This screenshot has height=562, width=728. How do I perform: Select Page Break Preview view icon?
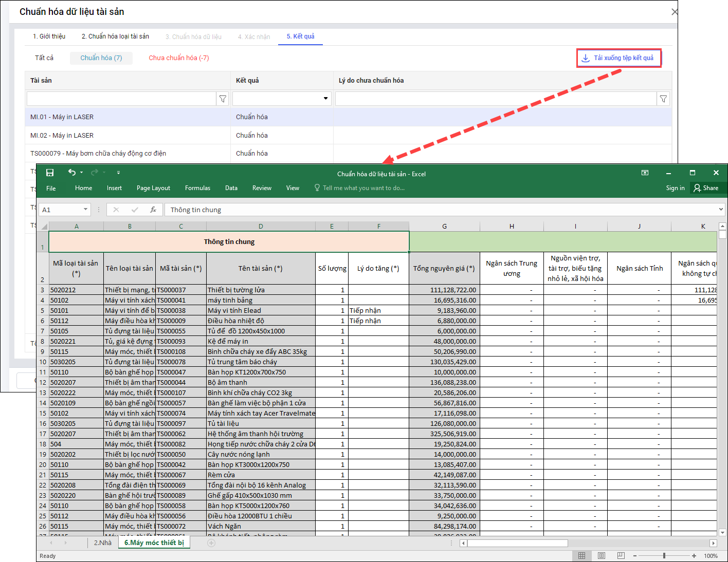pyautogui.click(x=621, y=556)
